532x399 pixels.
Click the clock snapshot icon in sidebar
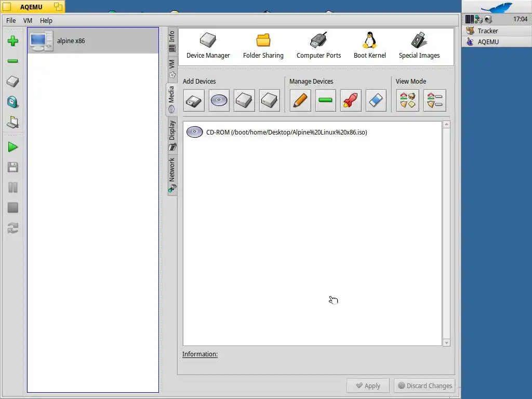(x=13, y=102)
